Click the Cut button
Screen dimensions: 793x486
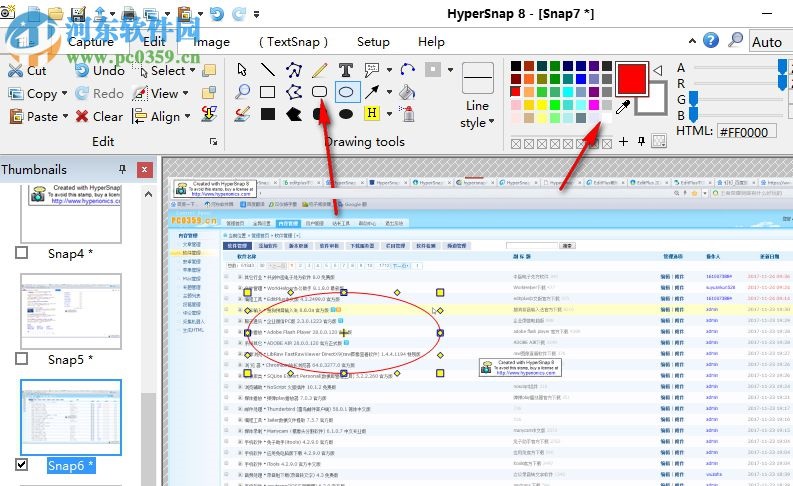click(x=28, y=70)
